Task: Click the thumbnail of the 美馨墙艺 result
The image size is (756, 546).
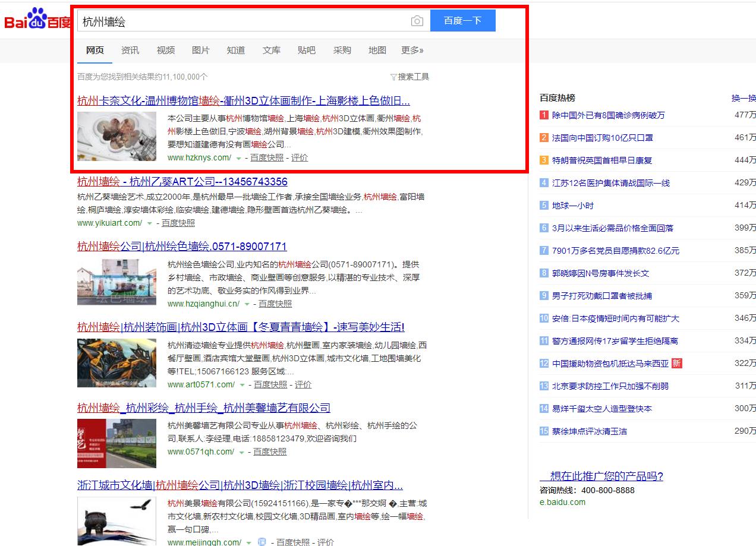Action: (x=116, y=444)
